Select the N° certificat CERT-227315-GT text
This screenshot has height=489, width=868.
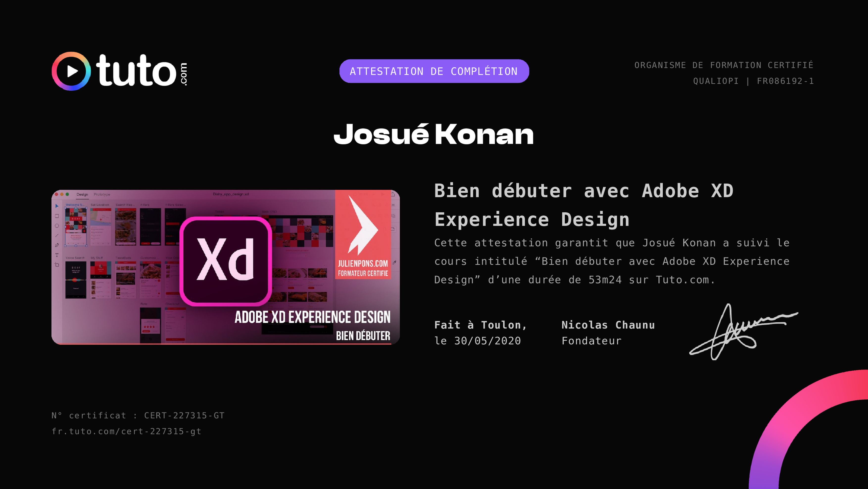138,415
